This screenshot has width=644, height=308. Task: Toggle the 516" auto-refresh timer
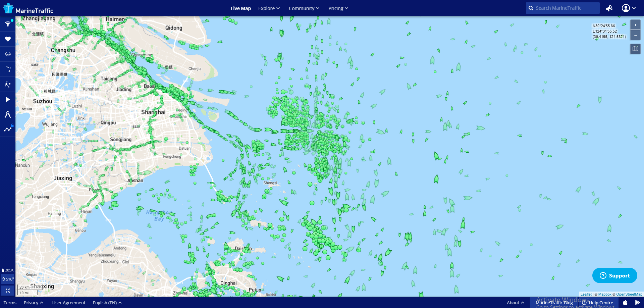coord(8,279)
